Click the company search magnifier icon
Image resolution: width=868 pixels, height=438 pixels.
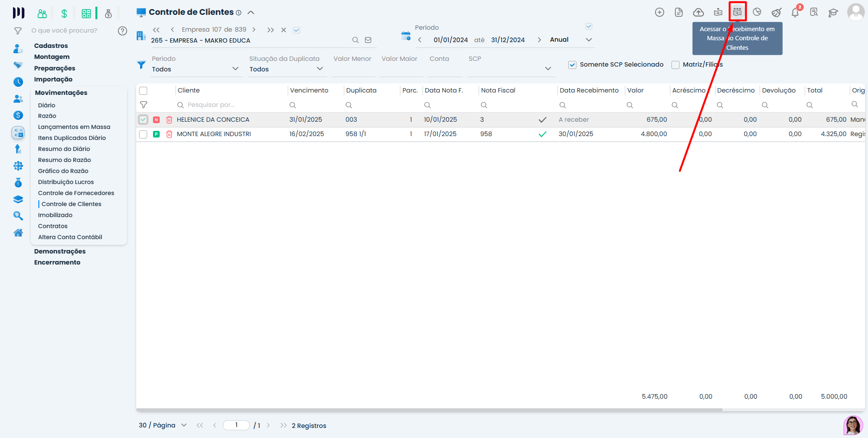(355, 40)
